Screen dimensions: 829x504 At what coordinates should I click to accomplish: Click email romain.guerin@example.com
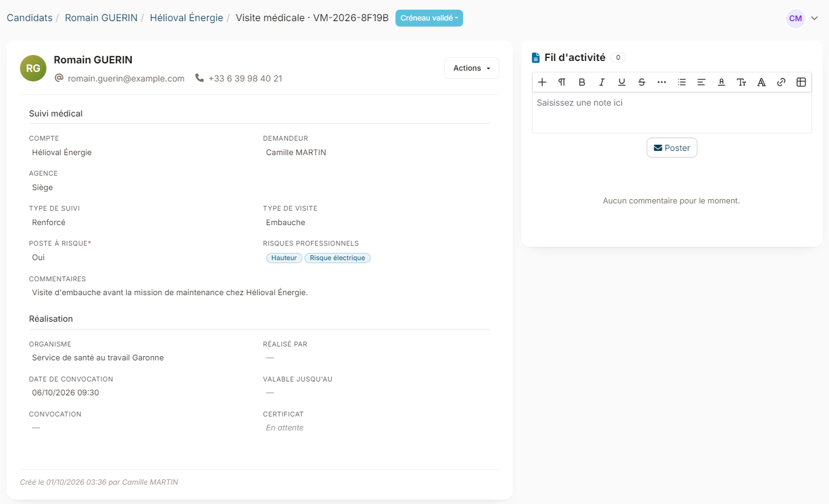[x=126, y=78]
